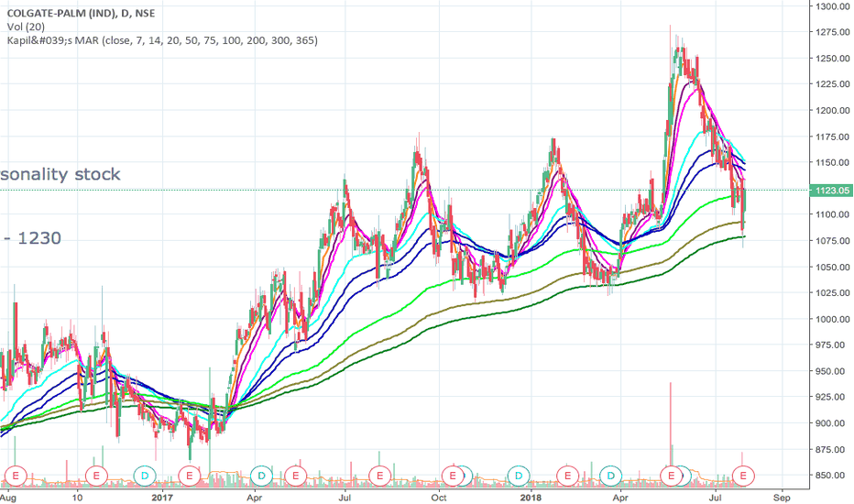Screen dimensions: 854x504
Task: Click the Oct label on the time axis
Action: click(x=439, y=498)
